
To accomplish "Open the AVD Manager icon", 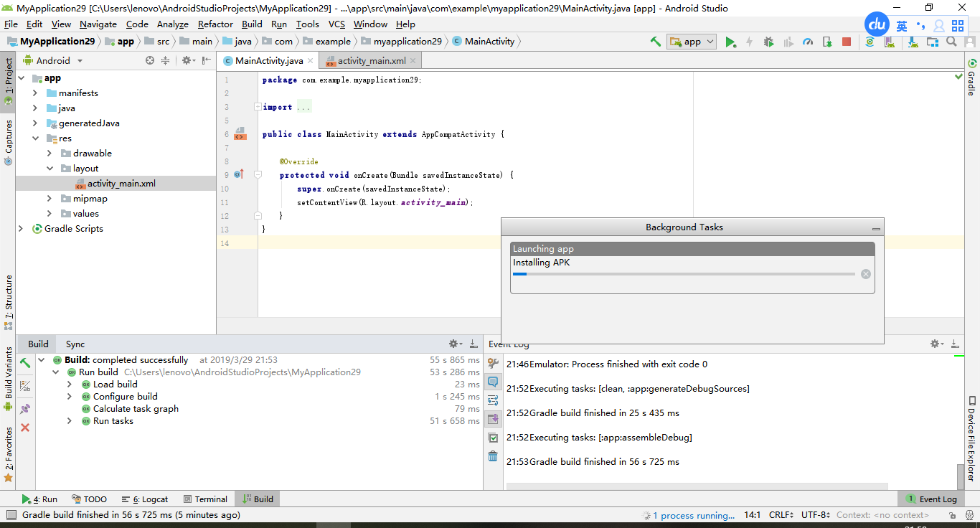I will (890, 42).
